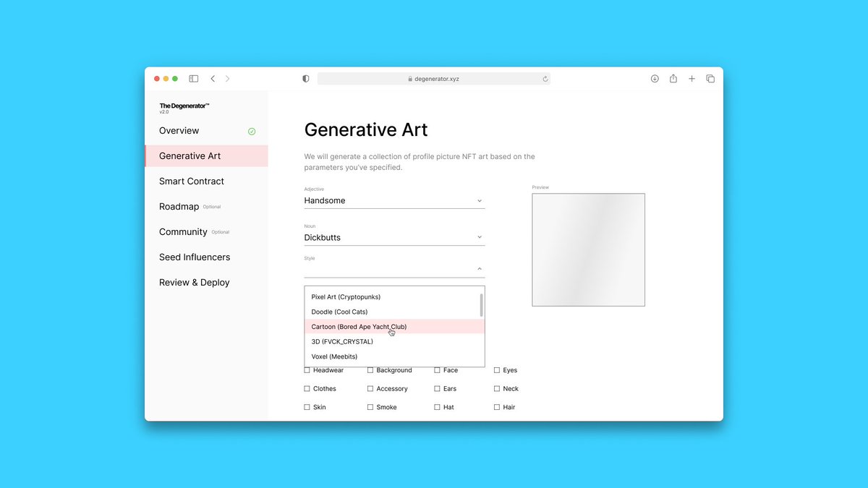Collapse the Style dropdown field
Viewport: 868px width, 488px height.
(x=394, y=269)
